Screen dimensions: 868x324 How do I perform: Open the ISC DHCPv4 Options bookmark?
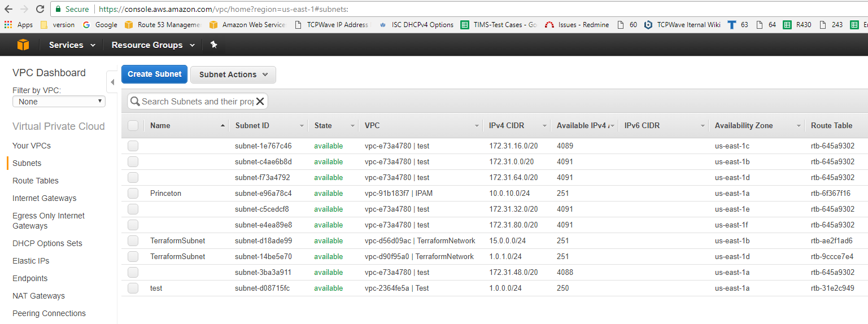point(416,25)
